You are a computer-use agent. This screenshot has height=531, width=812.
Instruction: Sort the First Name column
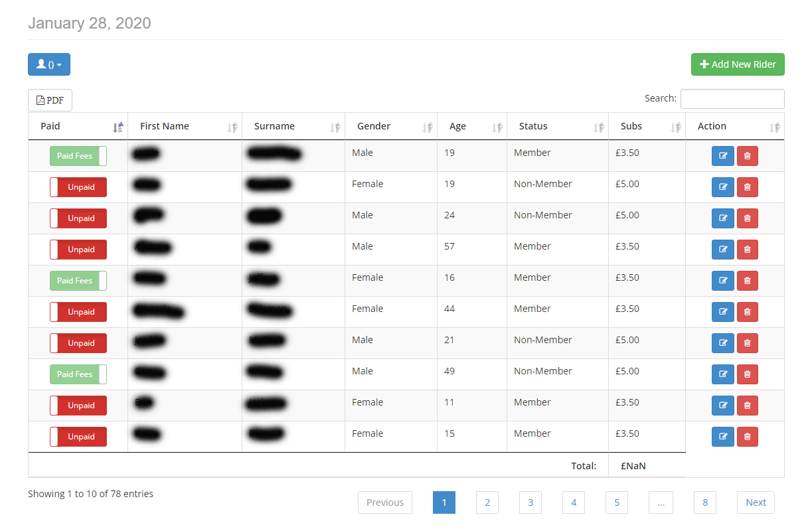tap(234, 126)
